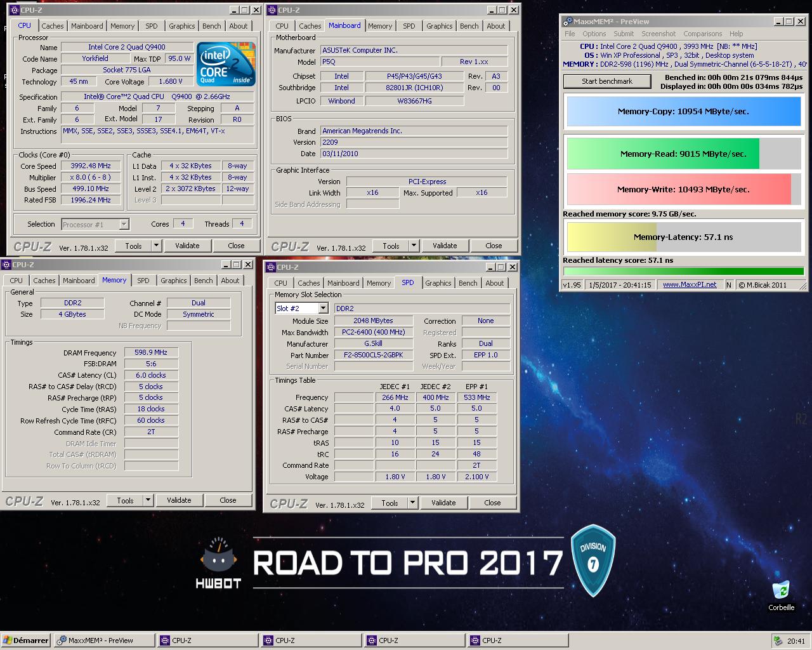Expand Tools dropdown arrow in CPU tab window
Image resolution: width=812 pixels, height=650 pixels.
click(x=156, y=246)
